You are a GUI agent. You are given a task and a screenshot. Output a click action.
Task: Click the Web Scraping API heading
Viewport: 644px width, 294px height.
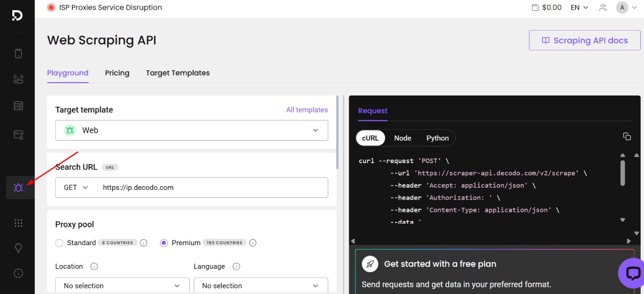tap(102, 40)
